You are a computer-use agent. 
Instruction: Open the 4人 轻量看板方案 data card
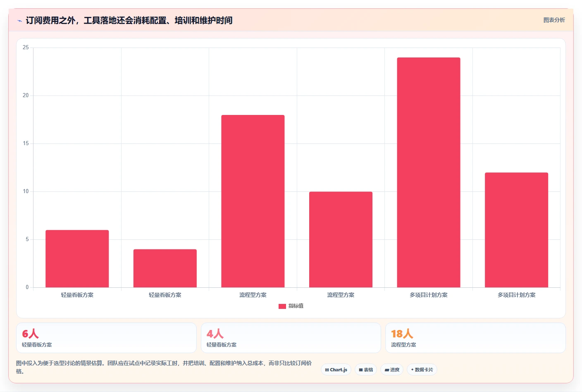[291, 338]
